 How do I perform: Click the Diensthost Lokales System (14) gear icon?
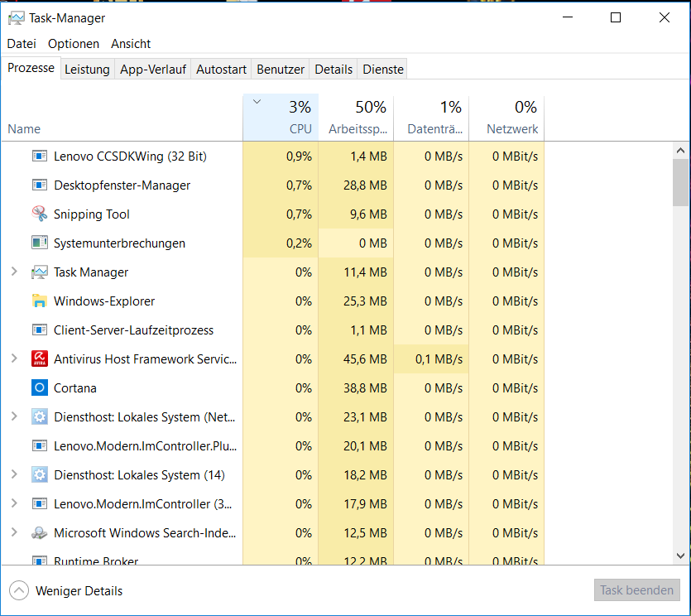click(40, 475)
